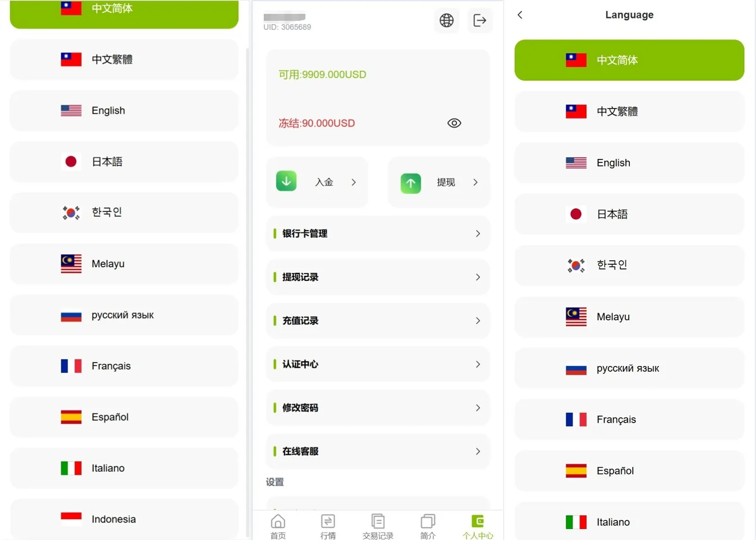Switch to the 行情 tab
The height and width of the screenshot is (540, 756).
[327, 522]
